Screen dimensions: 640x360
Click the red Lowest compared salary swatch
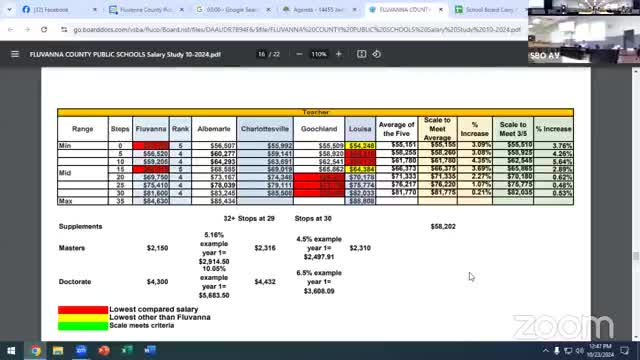[x=83, y=310]
